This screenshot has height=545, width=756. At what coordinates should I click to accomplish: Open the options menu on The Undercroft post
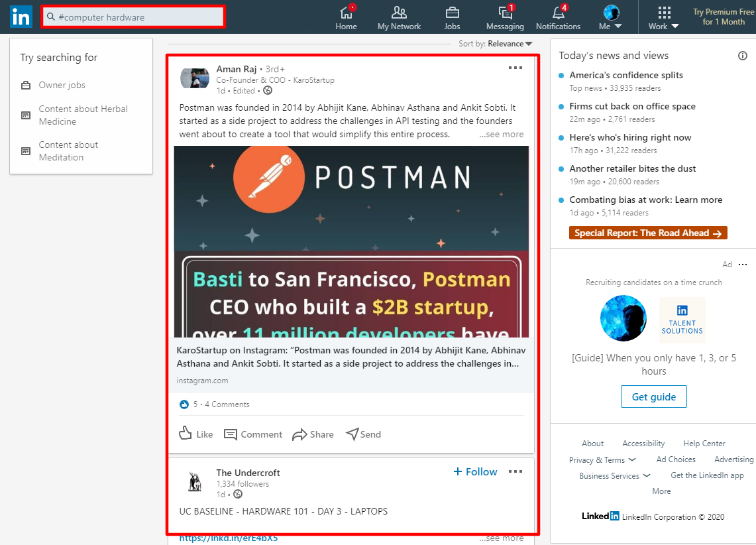515,471
